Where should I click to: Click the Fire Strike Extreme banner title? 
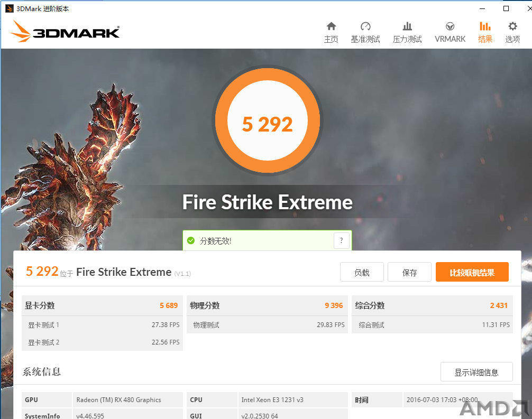pyautogui.click(x=268, y=202)
